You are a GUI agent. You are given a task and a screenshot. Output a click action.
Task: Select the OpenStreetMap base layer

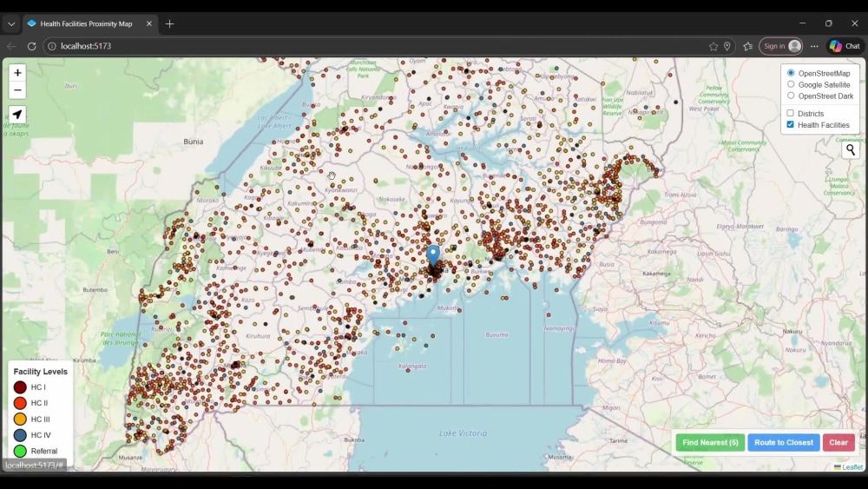[791, 73]
